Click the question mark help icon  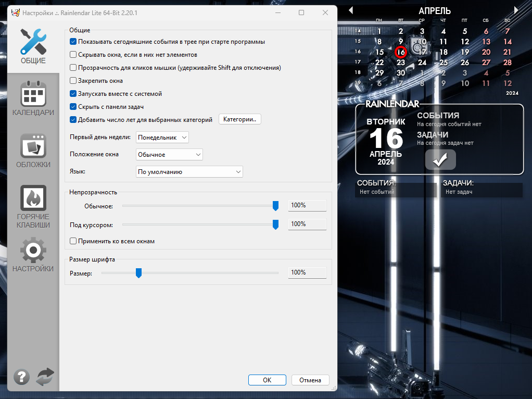(22, 377)
